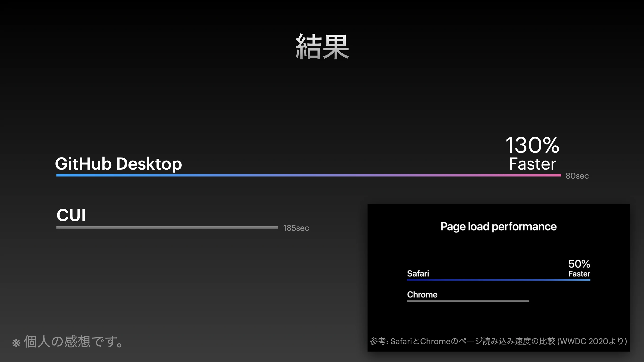Image resolution: width=644 pixels, height=362 pixels.
Task: Click the large Faster caption under 130%
Action: pyautogui.click(x=533, y=164)
